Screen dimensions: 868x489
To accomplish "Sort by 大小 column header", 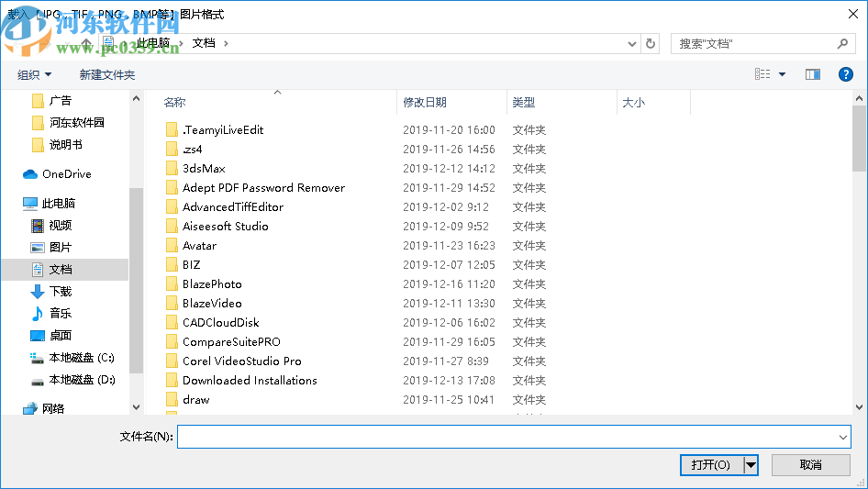I will 634,103.
